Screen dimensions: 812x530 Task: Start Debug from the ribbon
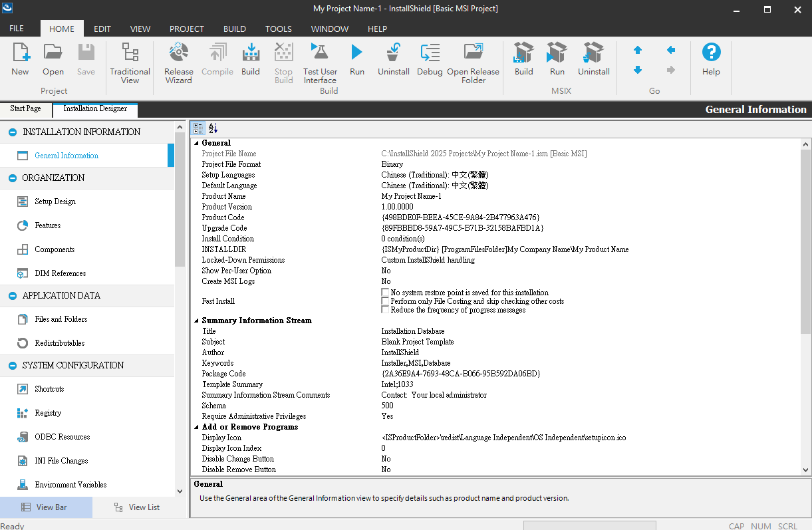430,59
